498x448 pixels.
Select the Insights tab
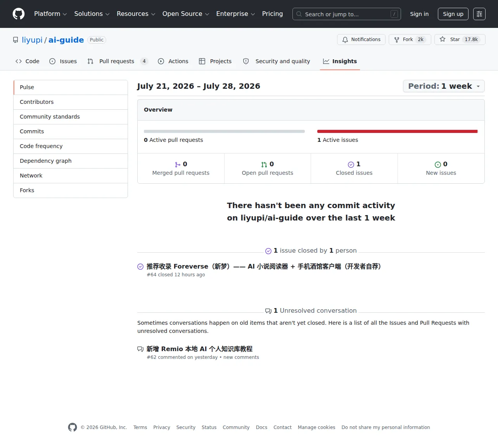(x=340, y=61)
